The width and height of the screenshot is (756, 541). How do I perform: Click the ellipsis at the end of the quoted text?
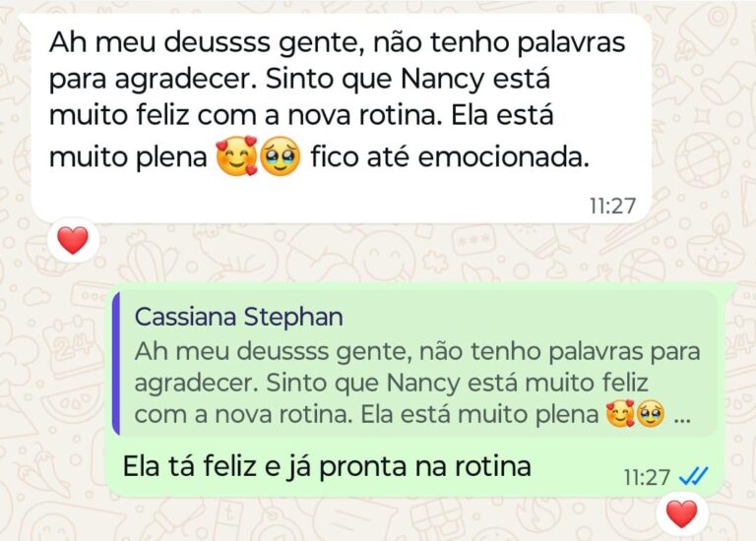pyautogui.click(x=682, y=420)
